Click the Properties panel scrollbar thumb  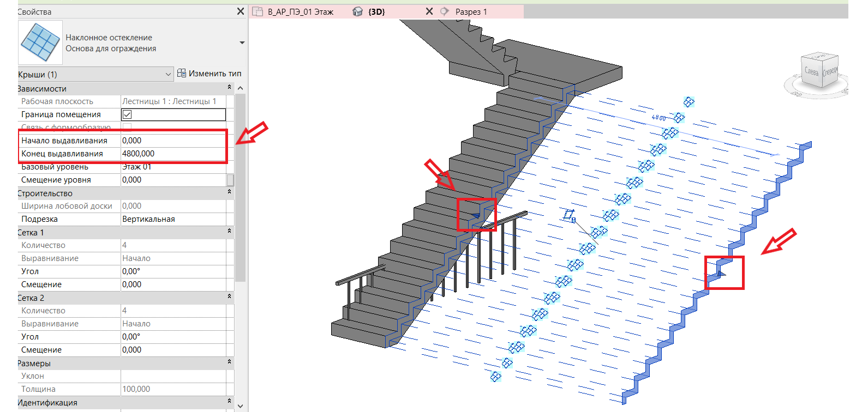coord(241,187)
